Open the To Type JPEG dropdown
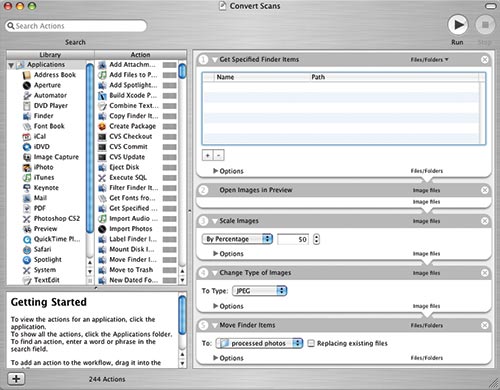 click(260, 291)
